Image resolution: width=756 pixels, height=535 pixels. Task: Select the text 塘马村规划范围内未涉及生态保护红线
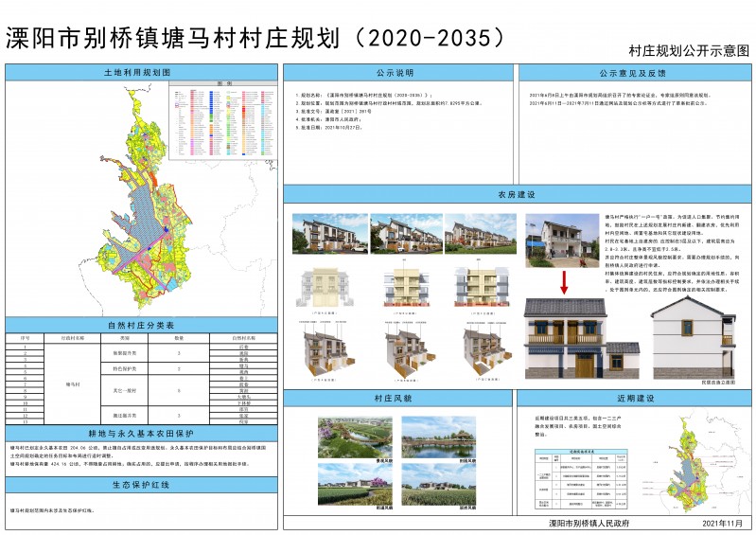click(x=53, y=510)
